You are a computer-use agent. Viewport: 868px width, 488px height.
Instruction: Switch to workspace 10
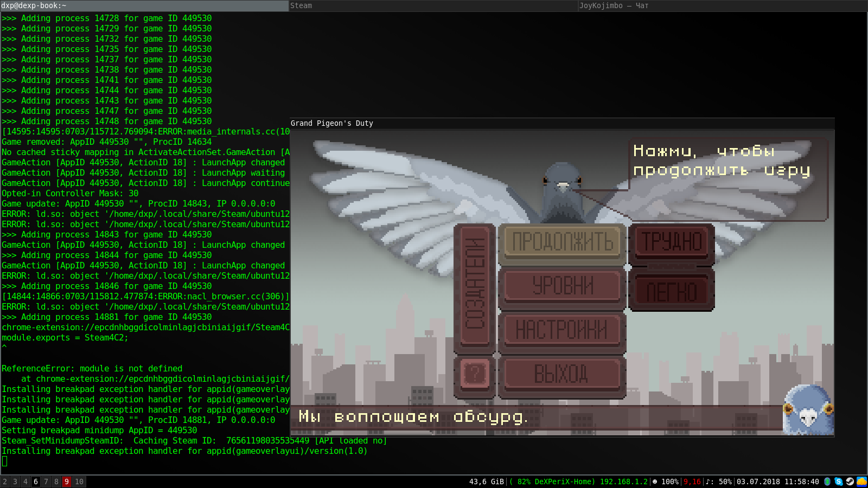(79, 481)
